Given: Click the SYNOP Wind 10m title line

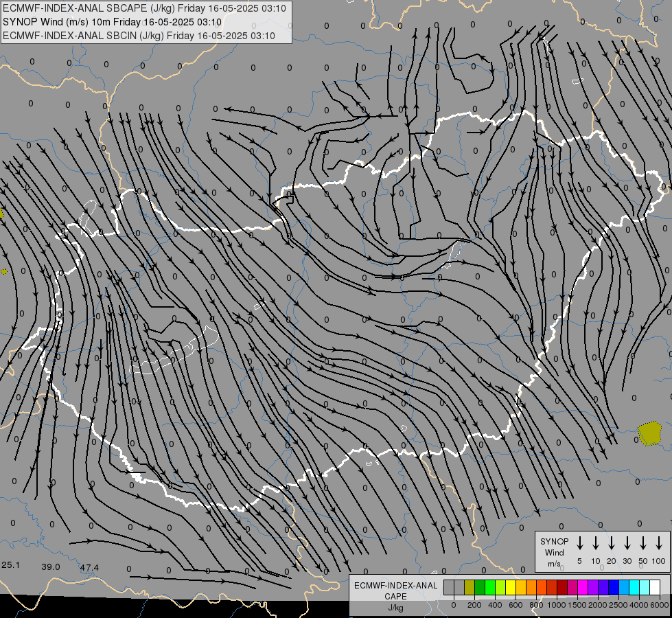Looking at the screenshot, I should (x=113, y=22).
